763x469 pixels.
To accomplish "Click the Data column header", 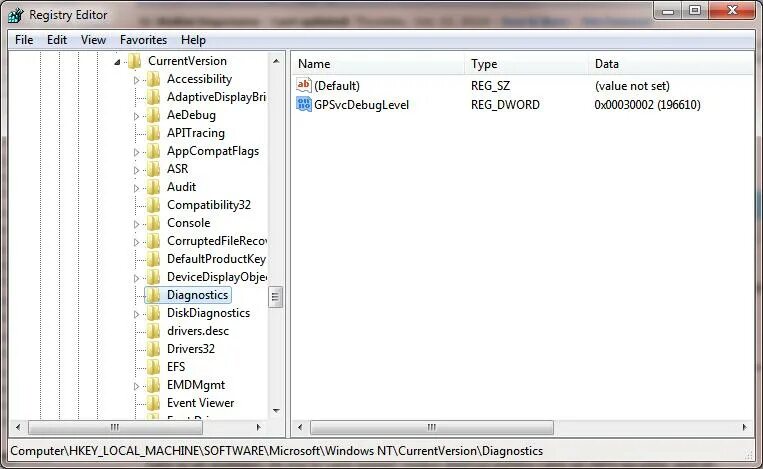I will click(x=671, y=64).
